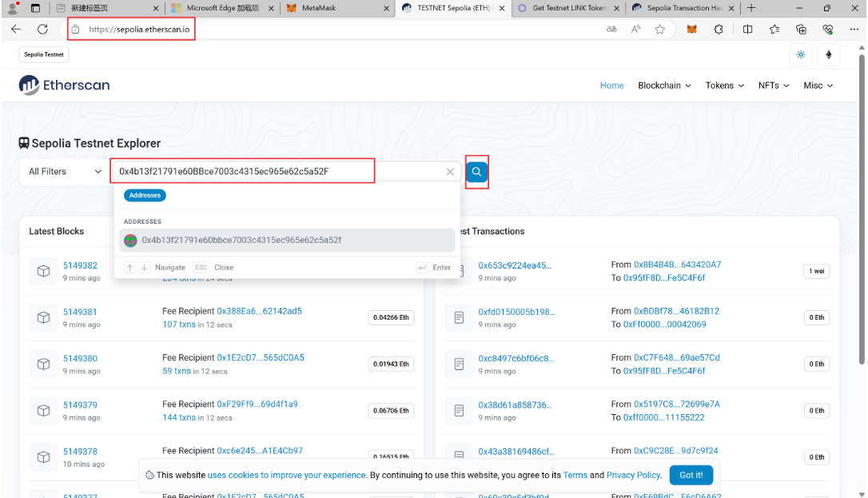868x498 pixels.
Task: Open the browser settings ellipsis menu
Action: (x=854, y=30)
